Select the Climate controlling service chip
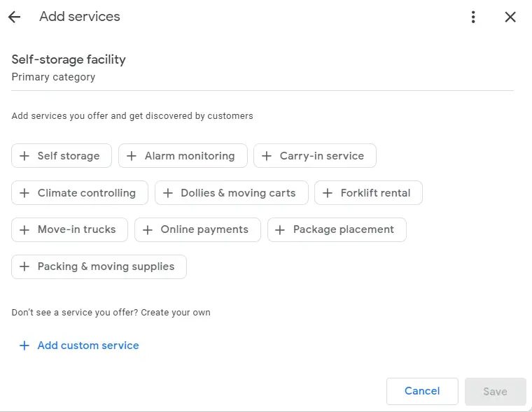This screenshot has height=412, width=532. click(x=80, y=192)
